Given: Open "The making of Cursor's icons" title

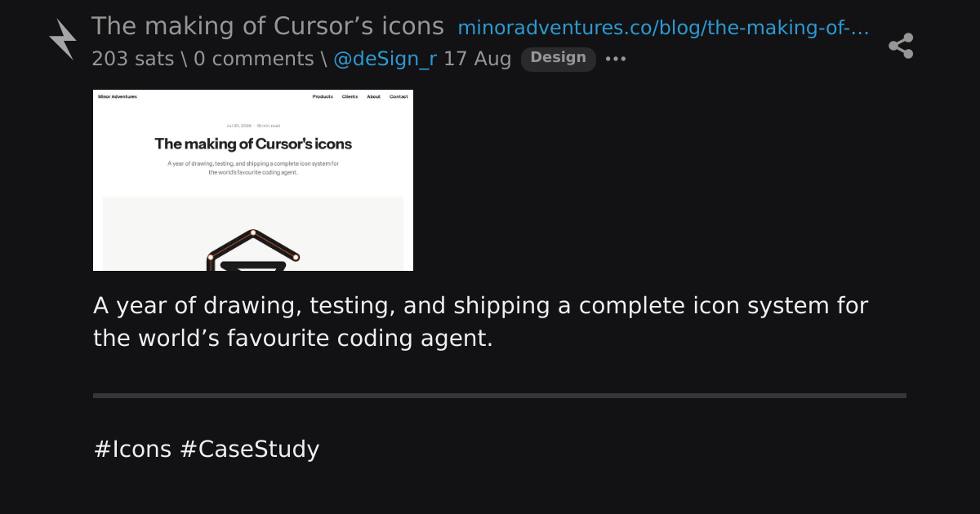Looking at the screenshot, I should 268,26.
